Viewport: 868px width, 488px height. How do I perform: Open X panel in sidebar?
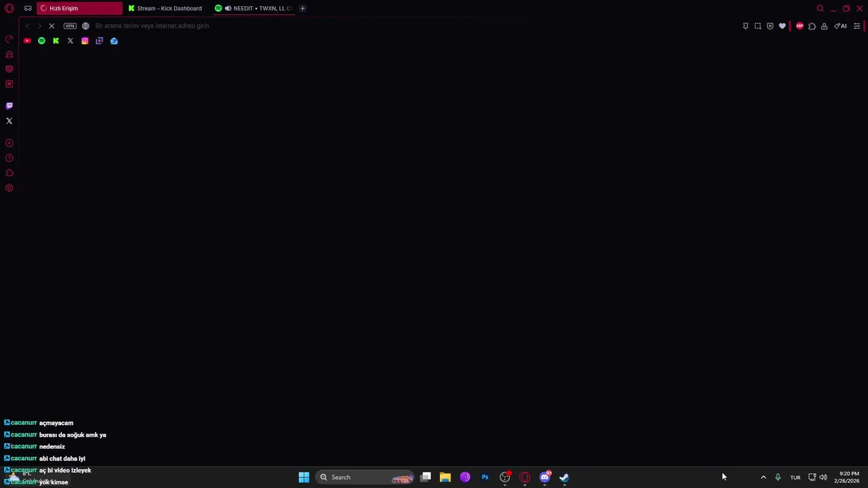[9, 121]
